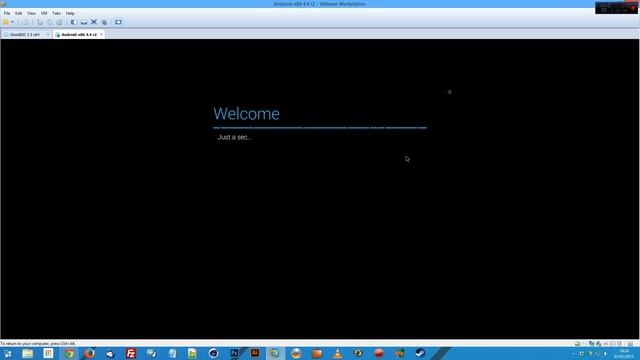The image size is (640, 360).
Task: Open Cinema 4D taskbar icon
Action: coord(213,353)
